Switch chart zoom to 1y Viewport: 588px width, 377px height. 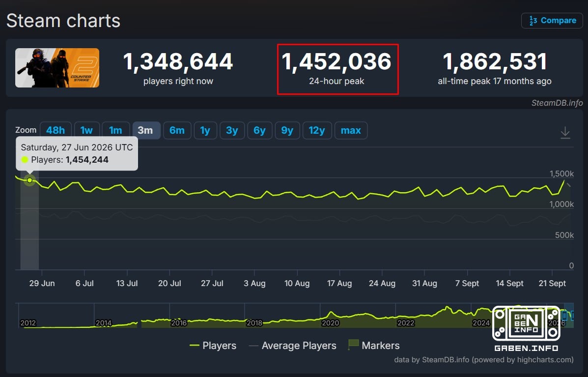205,131
